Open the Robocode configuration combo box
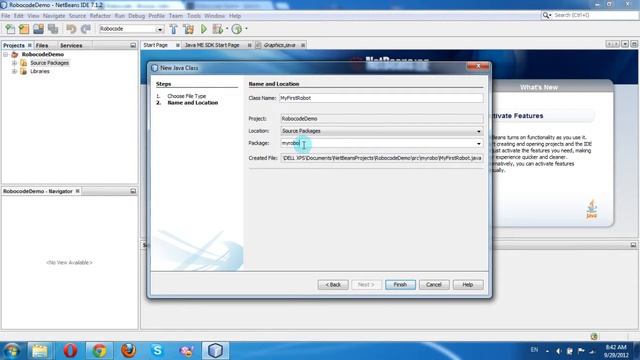The image size is (640, 360). (x=131, y=29)
